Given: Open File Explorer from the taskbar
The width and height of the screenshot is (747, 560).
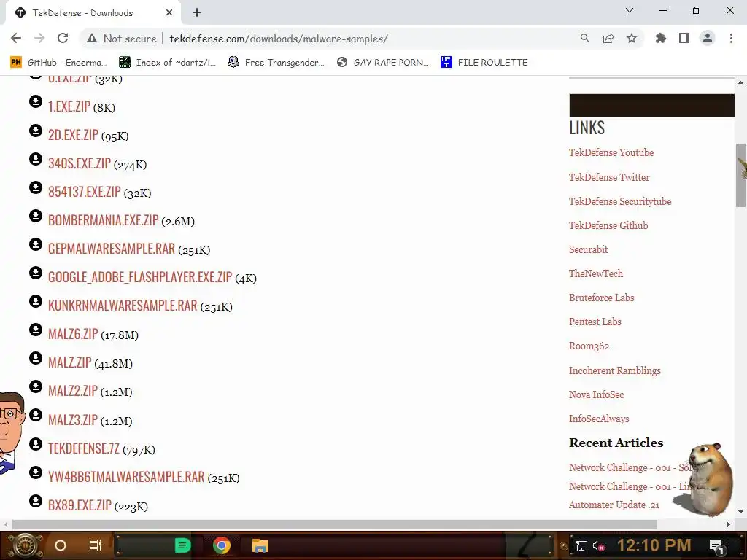Looking at the screenshot, I should [x=260, y=545].
